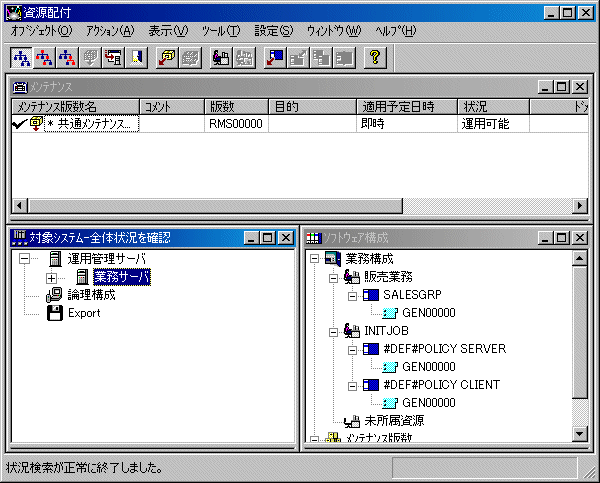This screenshot has width=600, height=483.
Task: Click the grayed box with arrow toolbar icon
Action: pos(298,58)
